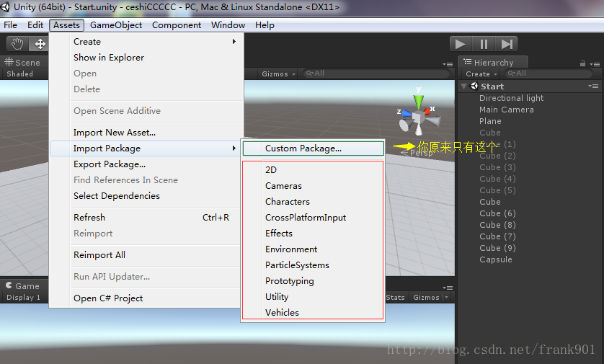This screenshot has width=604, height=364.
Task: Click the scene gizmo center cube
Action: point(418,117)
